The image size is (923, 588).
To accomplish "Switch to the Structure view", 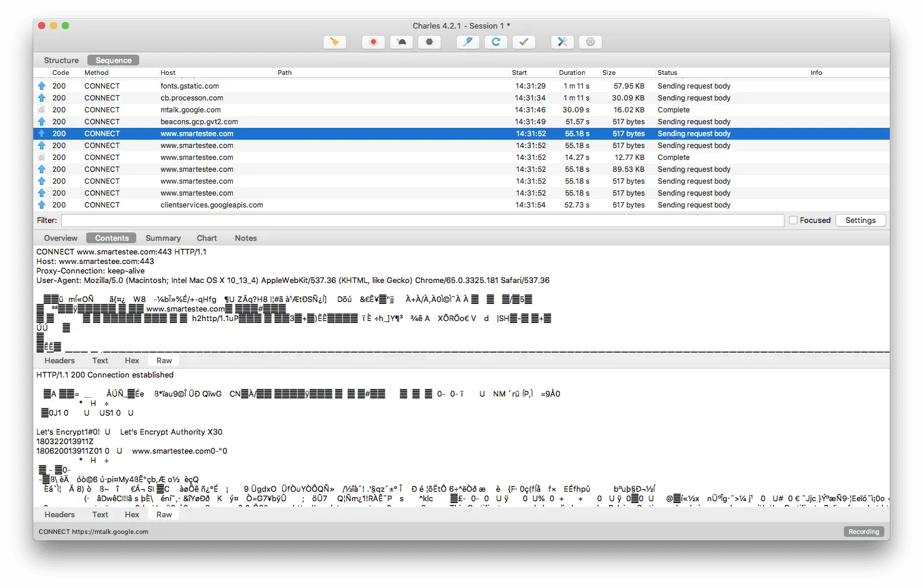I will (x=61, y=60).
